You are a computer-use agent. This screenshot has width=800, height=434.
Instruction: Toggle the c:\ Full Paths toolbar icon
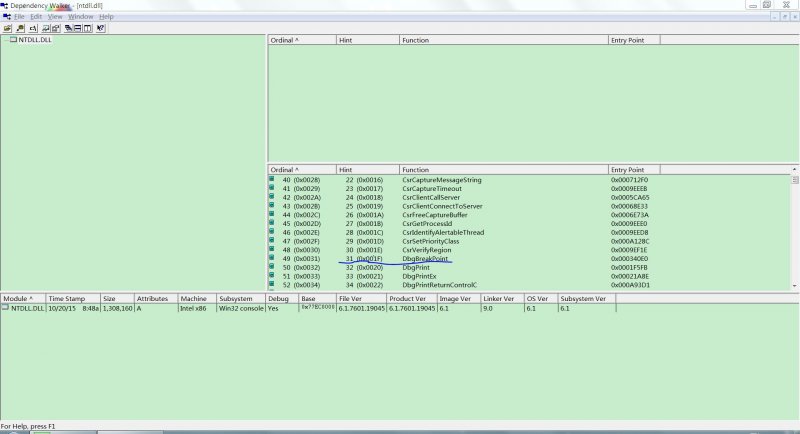click(33, 28)
